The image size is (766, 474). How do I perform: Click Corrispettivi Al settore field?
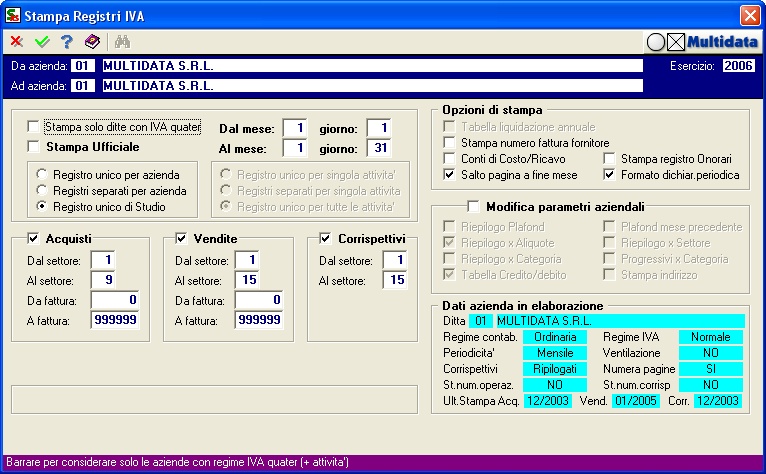pyautogui.click(x=395, y=280)
